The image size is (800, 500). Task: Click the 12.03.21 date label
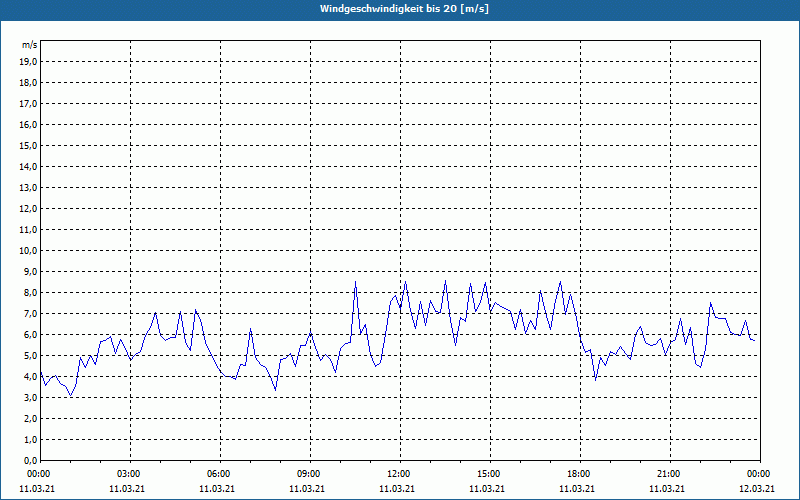point(757,488)
